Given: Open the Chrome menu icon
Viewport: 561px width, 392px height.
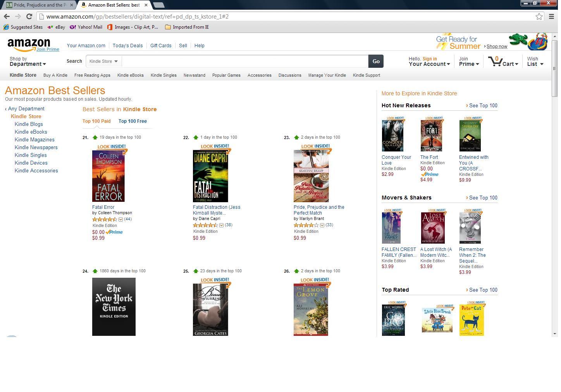Looking at the screenshot, I should [x=551, y=16].
